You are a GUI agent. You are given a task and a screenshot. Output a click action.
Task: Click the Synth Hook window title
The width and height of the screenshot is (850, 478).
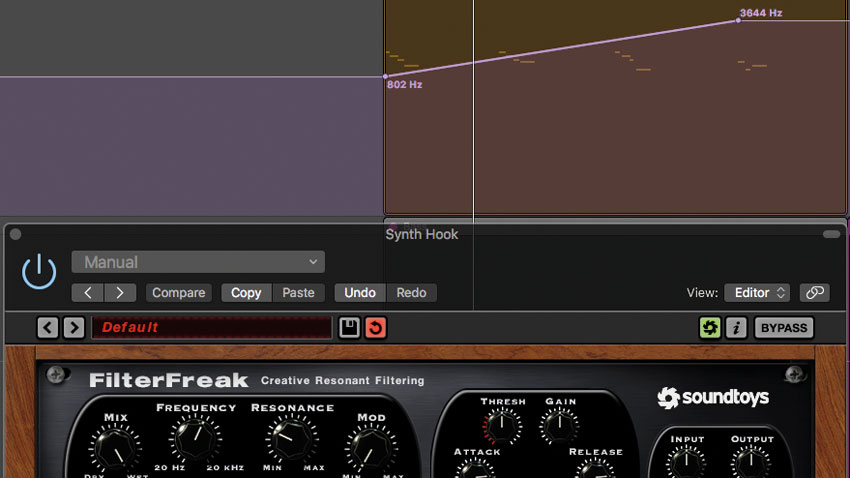[421, 234]
